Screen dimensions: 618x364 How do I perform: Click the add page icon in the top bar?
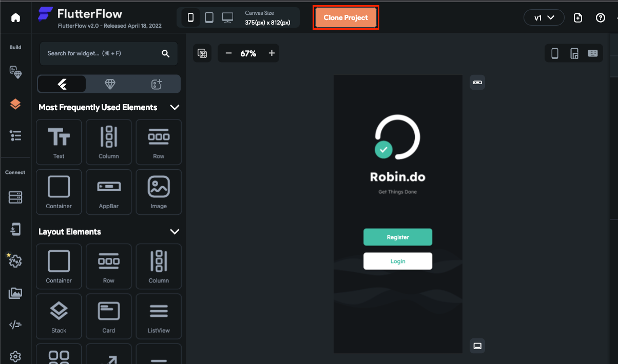pyautogui.click(x=578, y=17)
